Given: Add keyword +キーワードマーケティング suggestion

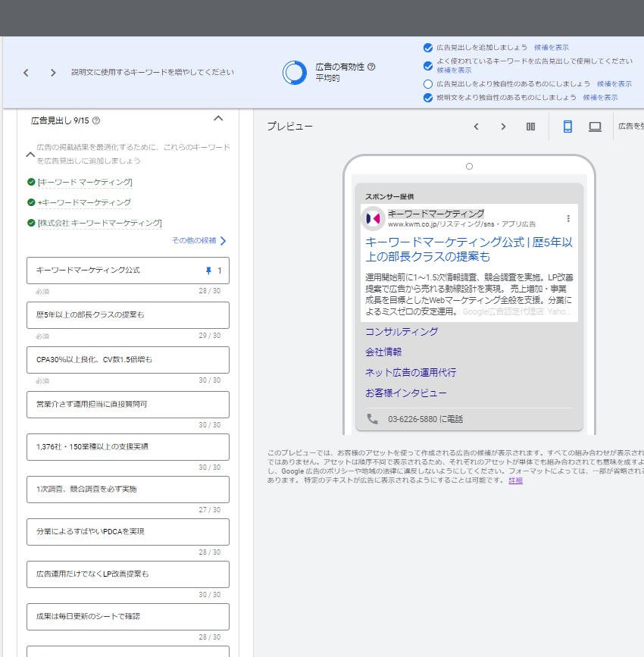Looking at the screenshot, I should [84, 203].
